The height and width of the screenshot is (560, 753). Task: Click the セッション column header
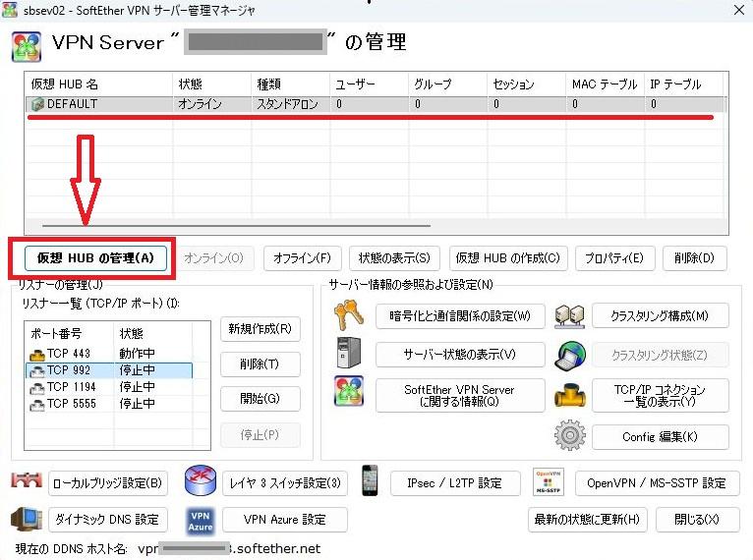[x=527, y=84]
